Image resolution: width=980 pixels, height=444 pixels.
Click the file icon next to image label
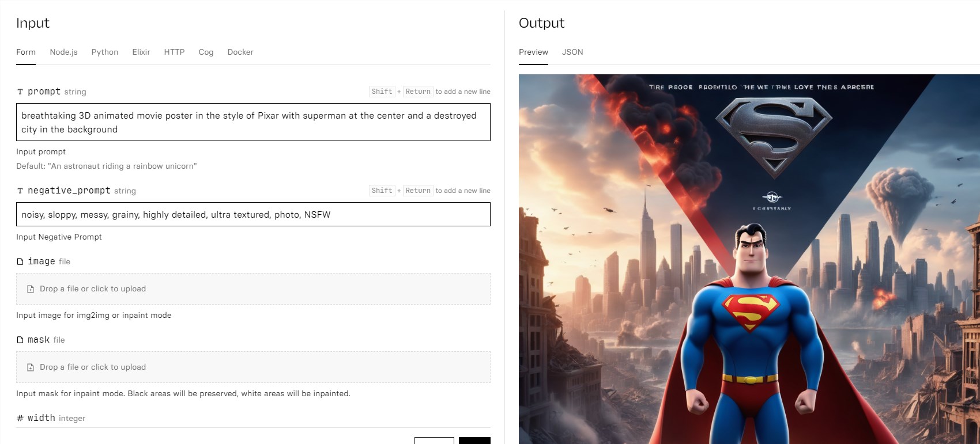pos(20,261)
